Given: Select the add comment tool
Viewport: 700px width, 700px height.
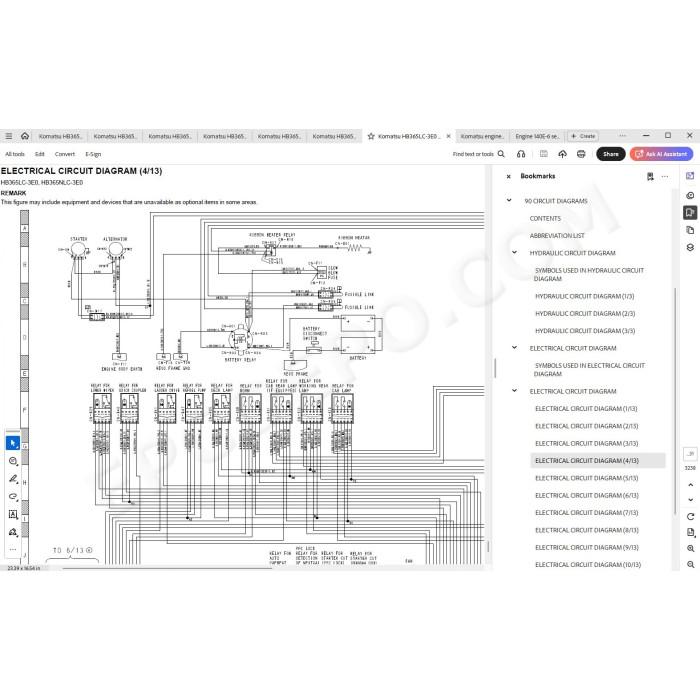Looking at the screenshot, I should tap(13, 461).
